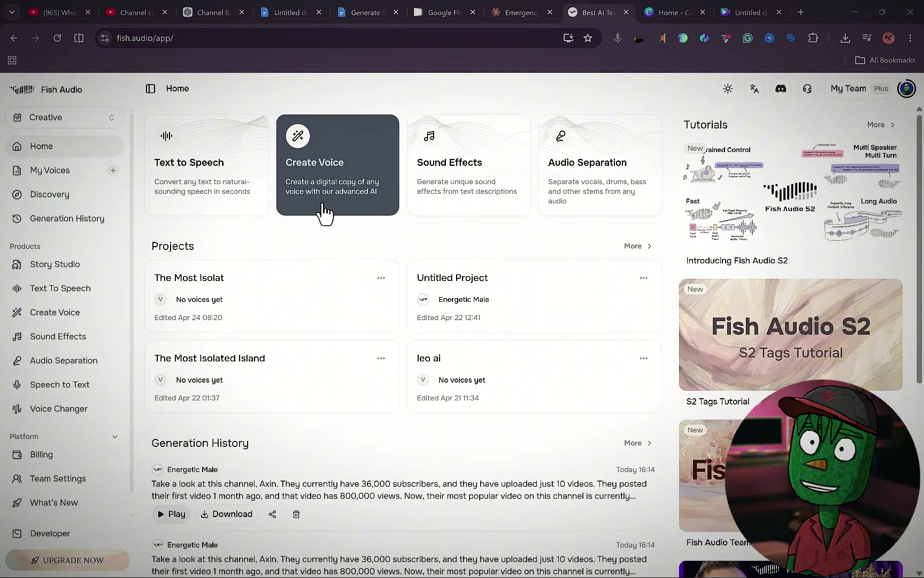Select Audio Separation in the sidebar
The width and height of the screenshot is (924, 578).
click(64, 361)
